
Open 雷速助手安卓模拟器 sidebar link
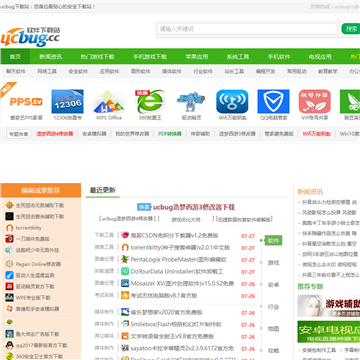click(x=37, y=309)
